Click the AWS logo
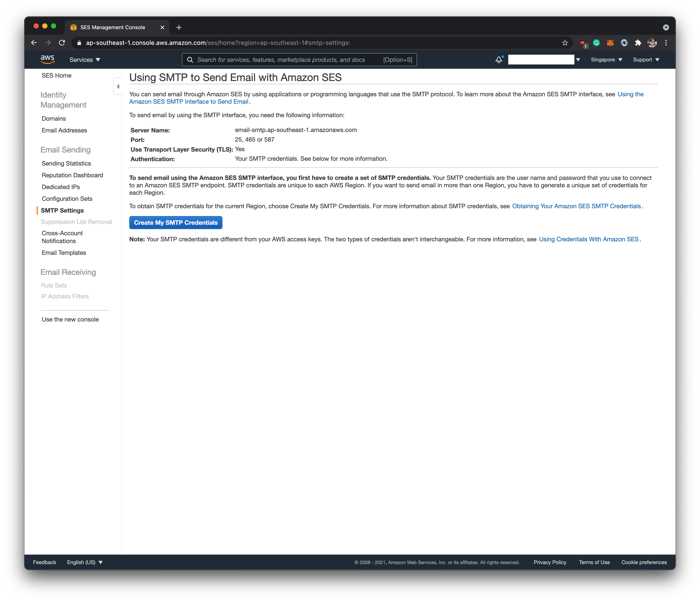Viewport: 700px width, 602px height. pos(47,59)
